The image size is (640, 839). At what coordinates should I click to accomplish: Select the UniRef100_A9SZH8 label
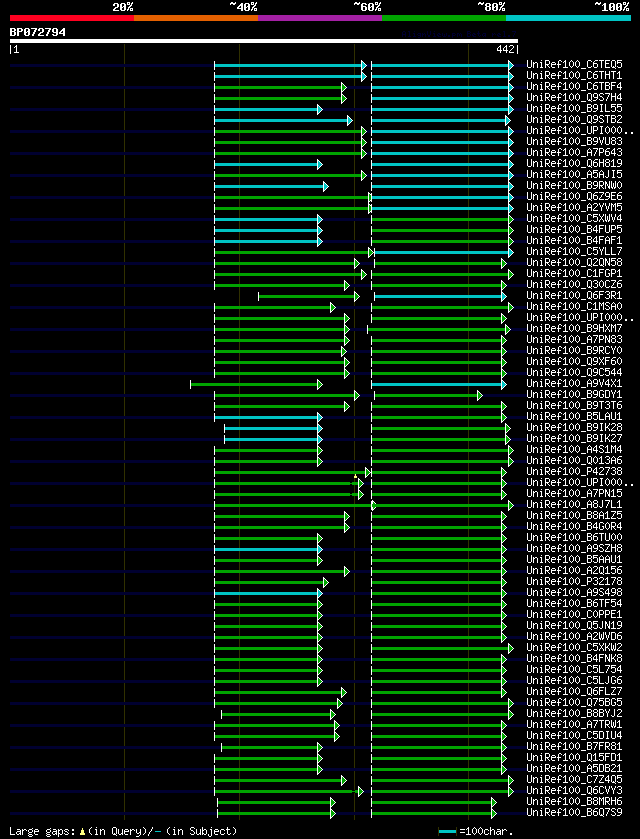(574, 547)
